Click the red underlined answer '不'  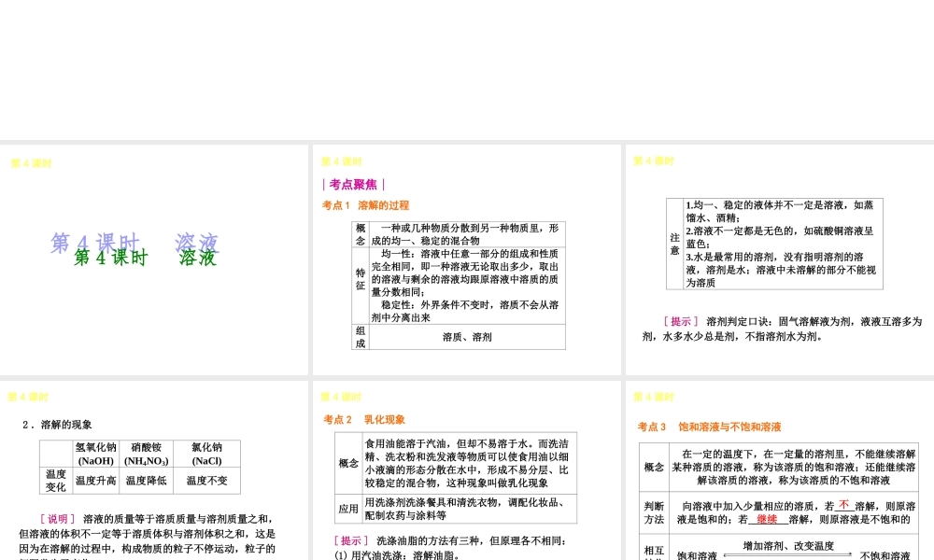pos(844,505)
